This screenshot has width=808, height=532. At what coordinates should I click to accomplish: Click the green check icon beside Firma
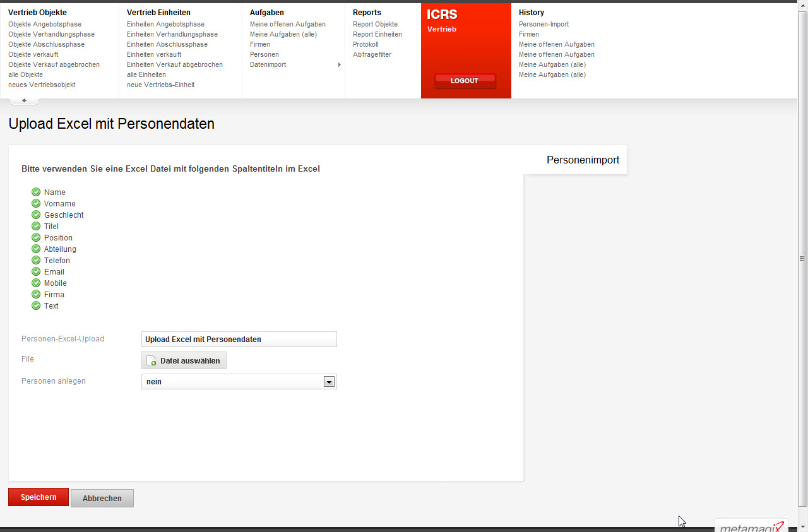pyautogui.click(x=36, y=294)
